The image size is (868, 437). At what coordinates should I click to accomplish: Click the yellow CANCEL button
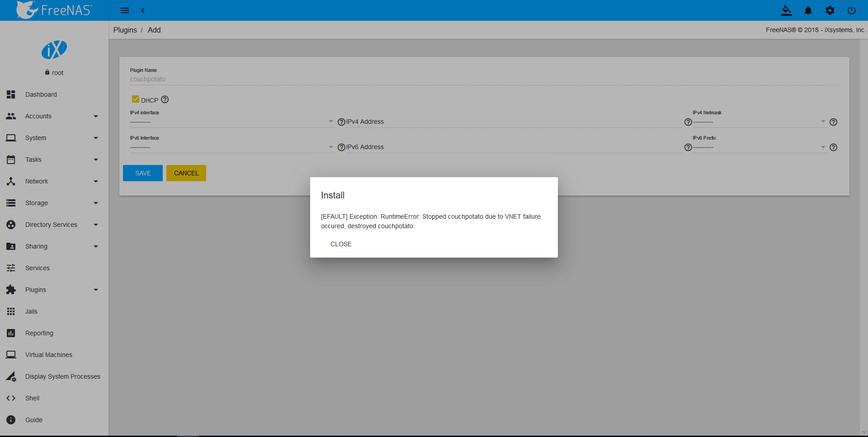[186, 173]
